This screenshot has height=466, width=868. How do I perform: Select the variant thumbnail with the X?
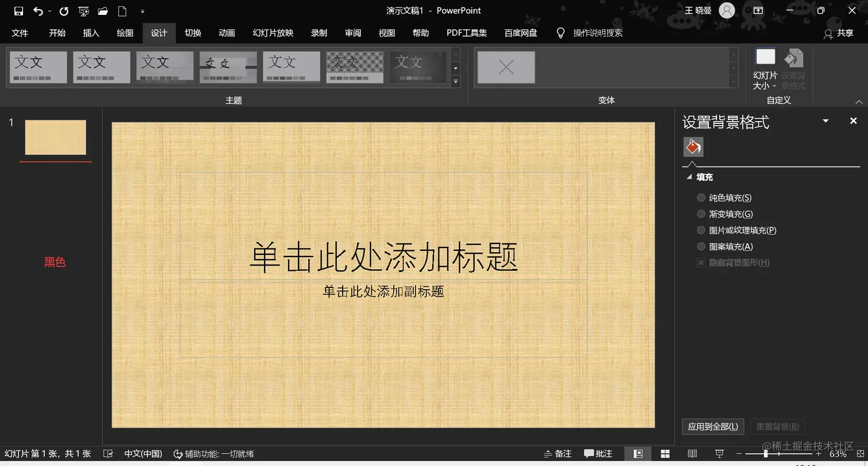click(506, 67)
